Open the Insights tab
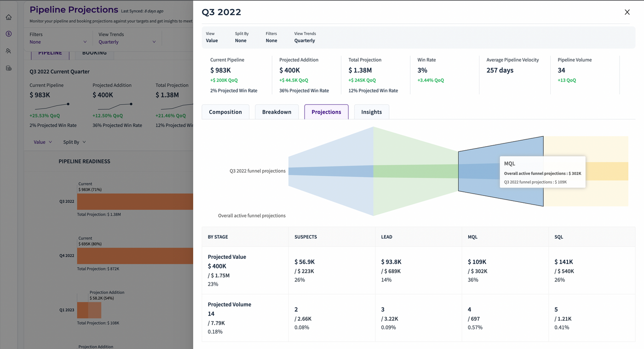The height and width of the screenshot is (349, 644). (371, 112)
